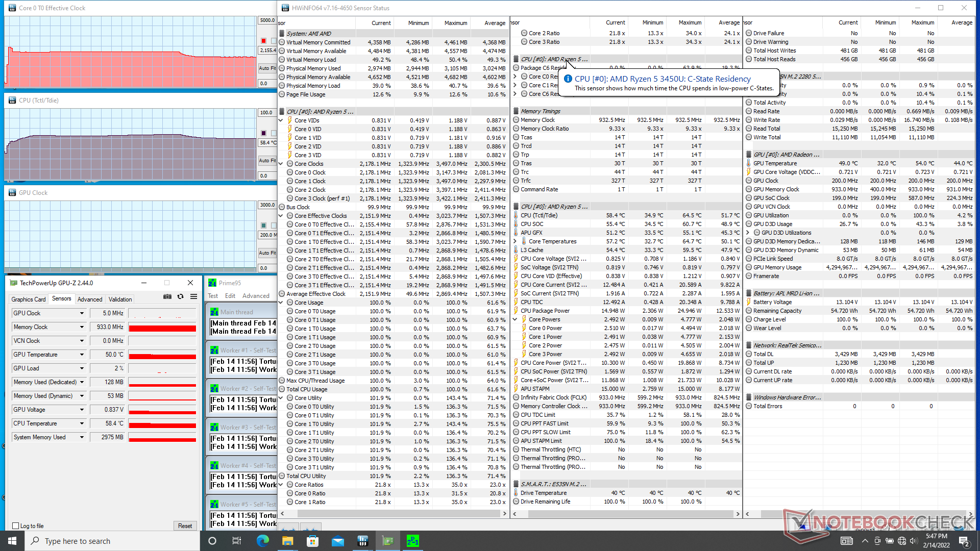Open the Mail app from the taskbar

[337, 541]
